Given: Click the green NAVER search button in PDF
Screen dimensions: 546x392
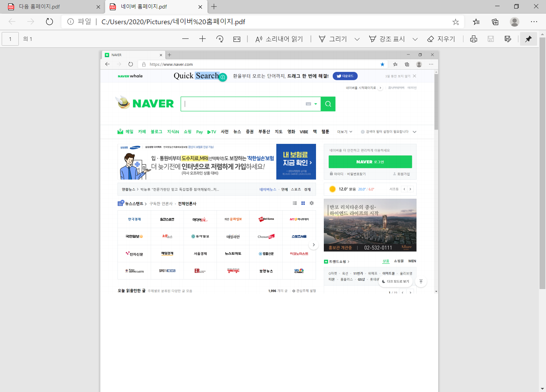Looking at the screenshot, I should click(x=328, y=104).
